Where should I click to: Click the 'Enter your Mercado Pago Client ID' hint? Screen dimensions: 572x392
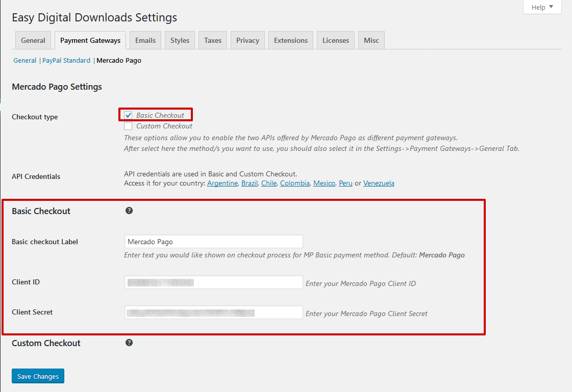pyautogui.click(x=361, y=283)
